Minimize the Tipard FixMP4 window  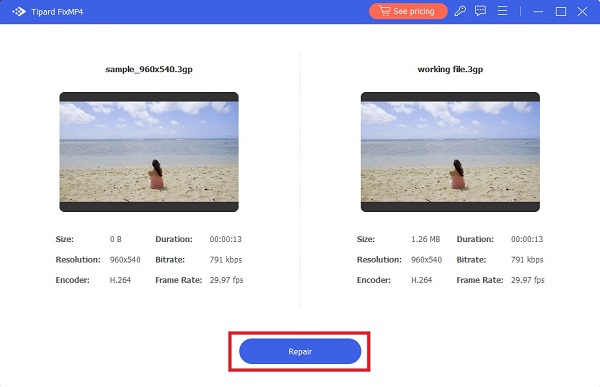pos(538,11)
